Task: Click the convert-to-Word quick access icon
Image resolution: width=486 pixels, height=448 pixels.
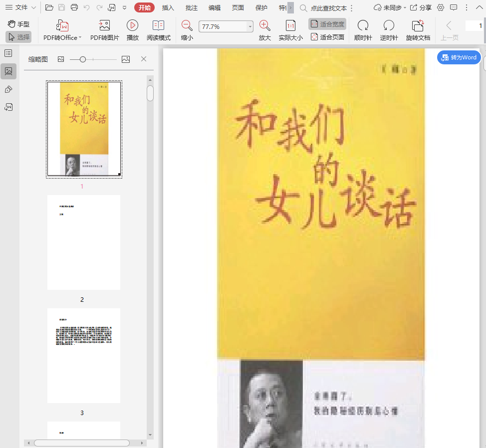Action: pos(112,7)
